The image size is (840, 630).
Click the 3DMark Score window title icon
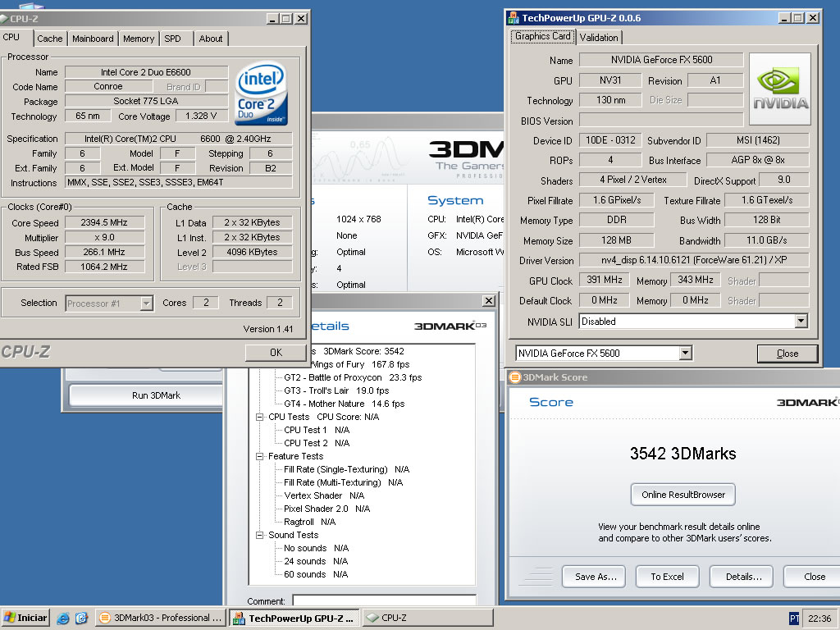[515, 377]
